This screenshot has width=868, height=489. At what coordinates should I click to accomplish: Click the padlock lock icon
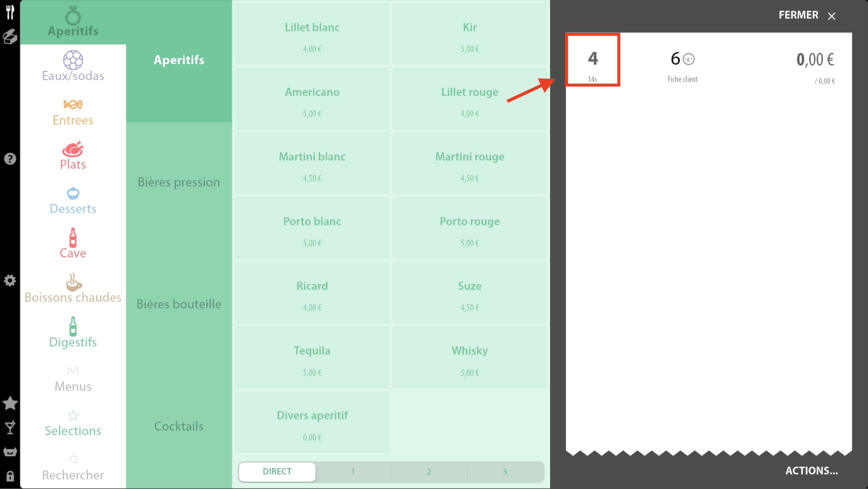10,476
